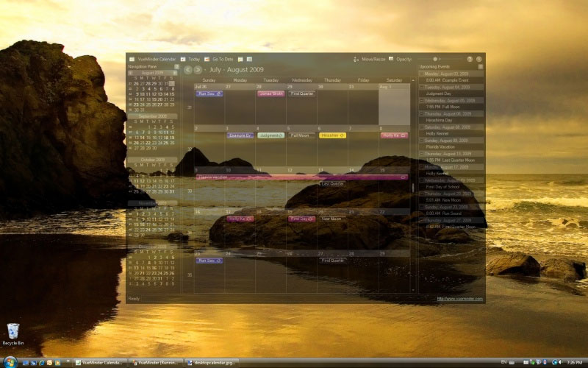
Task: Open the Go To Date dialog
Action: click(x=207, y=59)
